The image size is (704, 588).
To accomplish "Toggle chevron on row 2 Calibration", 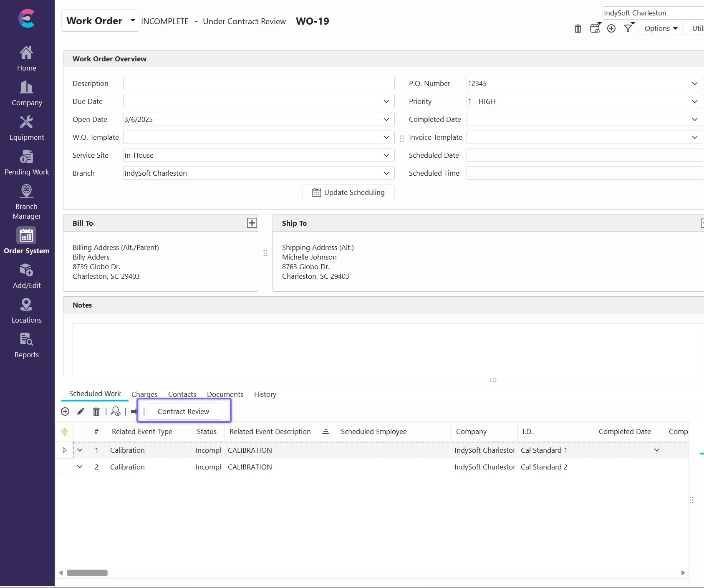I will click(80, 467).
